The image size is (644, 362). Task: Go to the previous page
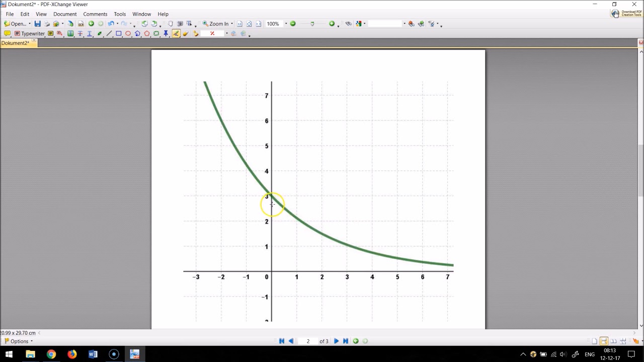coord(291,341)
